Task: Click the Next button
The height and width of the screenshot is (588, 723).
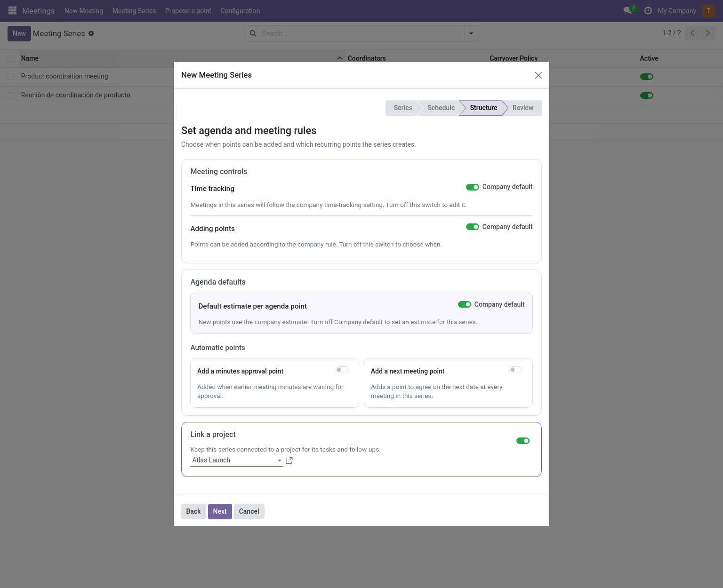Action: point(220,511)
